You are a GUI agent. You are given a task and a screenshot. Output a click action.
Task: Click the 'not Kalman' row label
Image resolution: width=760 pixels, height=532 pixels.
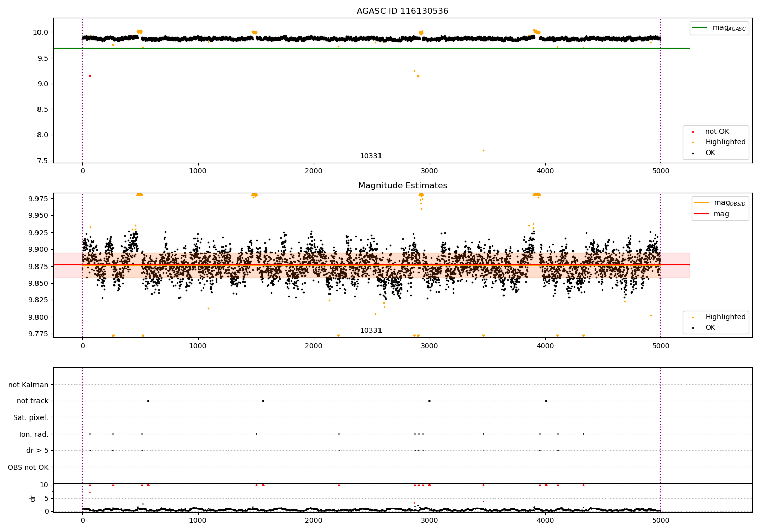28,385
